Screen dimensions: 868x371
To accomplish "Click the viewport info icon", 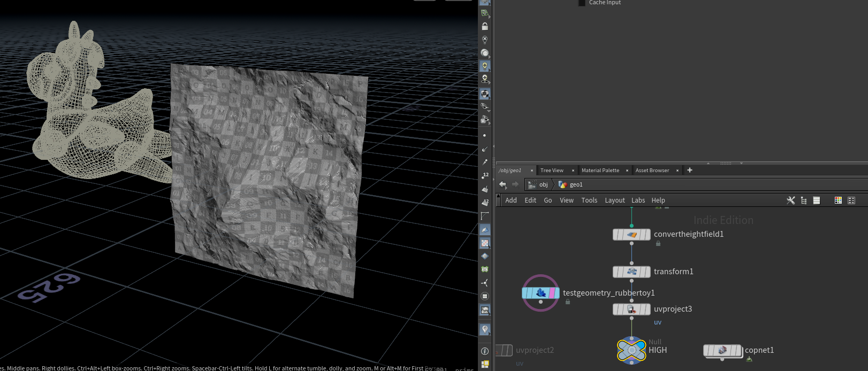I will coord(485,351).
